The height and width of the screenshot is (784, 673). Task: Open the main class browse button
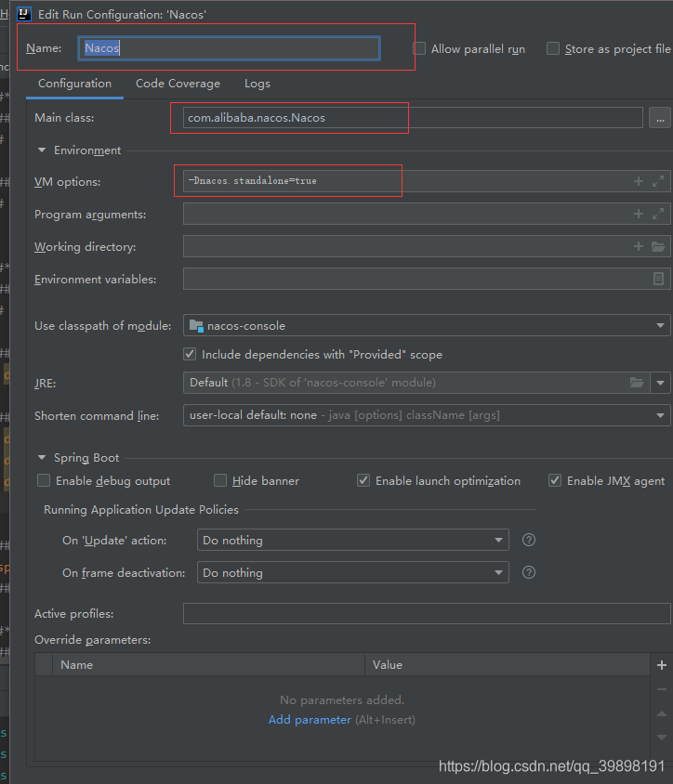tap(659, 118)
